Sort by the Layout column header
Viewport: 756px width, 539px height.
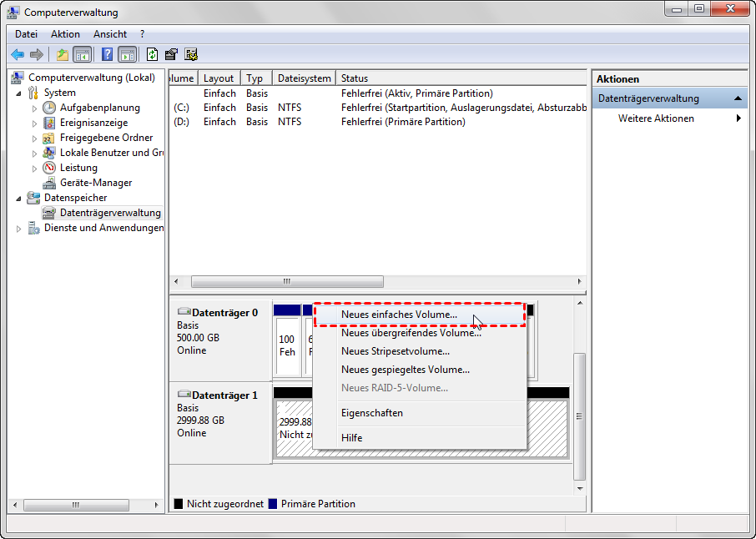point(219,78)
